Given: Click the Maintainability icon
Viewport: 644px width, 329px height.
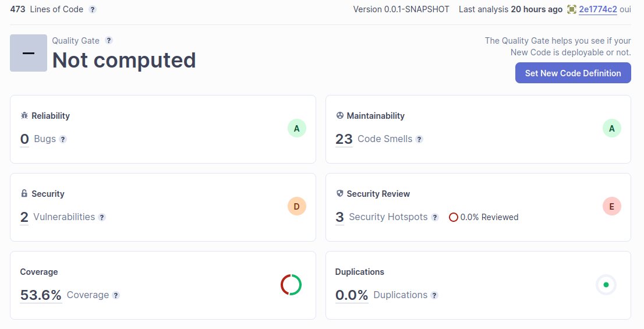Looking at the screenshot, I should [339, 116].
